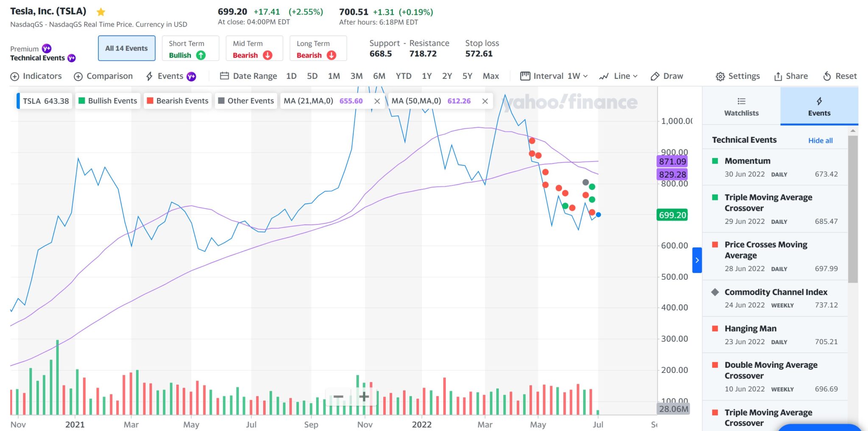The image size is (868, 431).
Task: Toggle Other Events legend
Action: [x=246, y=101]
